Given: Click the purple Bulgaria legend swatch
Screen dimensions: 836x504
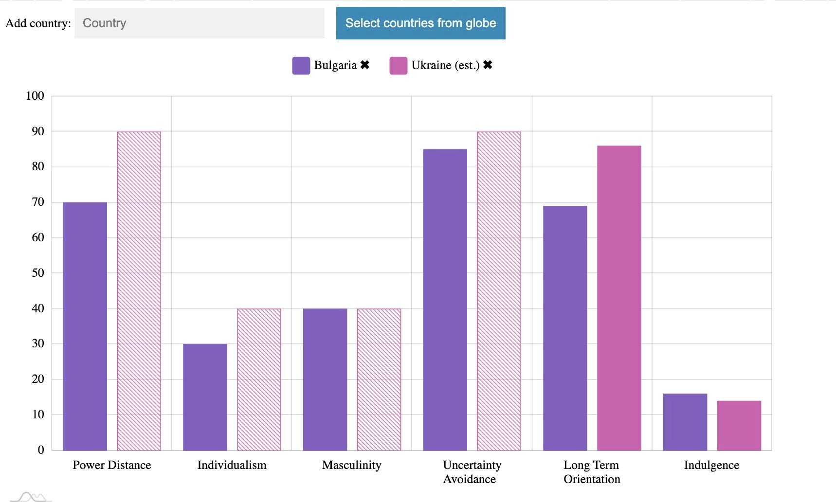Looking at the screenshot, I should click(301, 66).
